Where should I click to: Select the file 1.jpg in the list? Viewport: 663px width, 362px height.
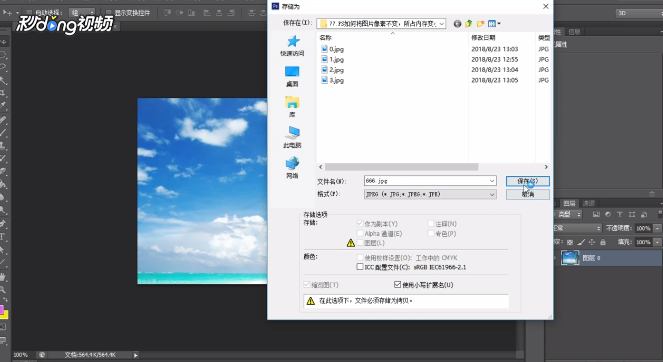(x=332, y=60)
